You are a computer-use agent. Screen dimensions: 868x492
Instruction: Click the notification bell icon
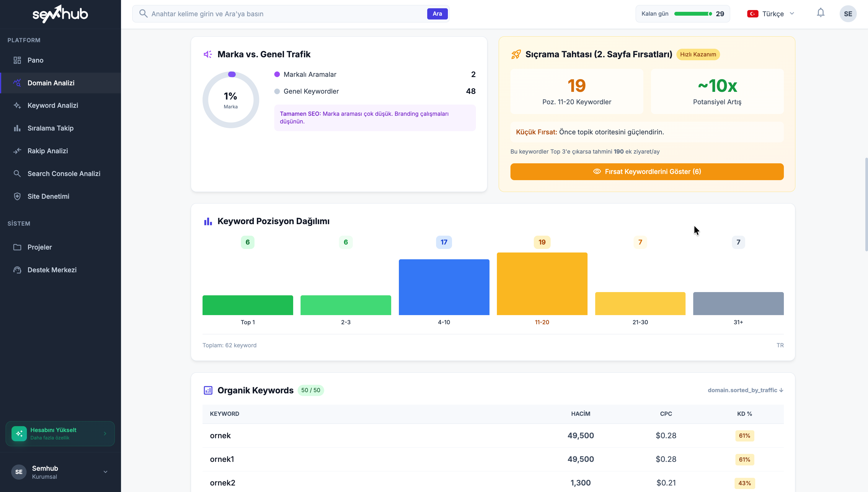click(820, 13)
